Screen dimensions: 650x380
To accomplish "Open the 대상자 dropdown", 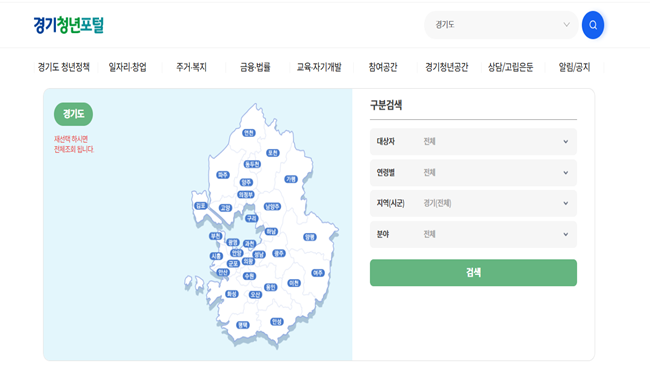I will pyautogui.click(x=473, y=142).
